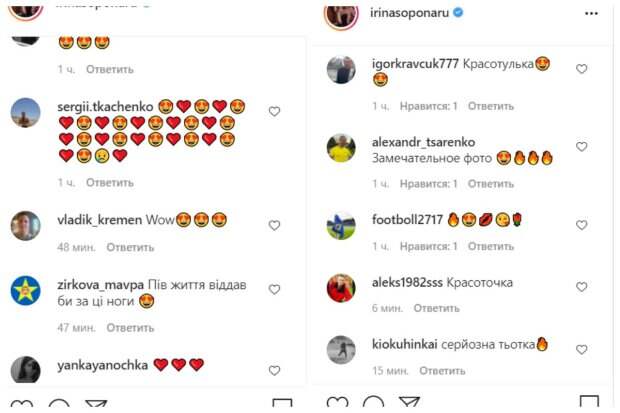Heart the aleks1982sss Красоточка comment
Image resolution: width=620 pixels, height=413 pixels.
pos(582,285)
